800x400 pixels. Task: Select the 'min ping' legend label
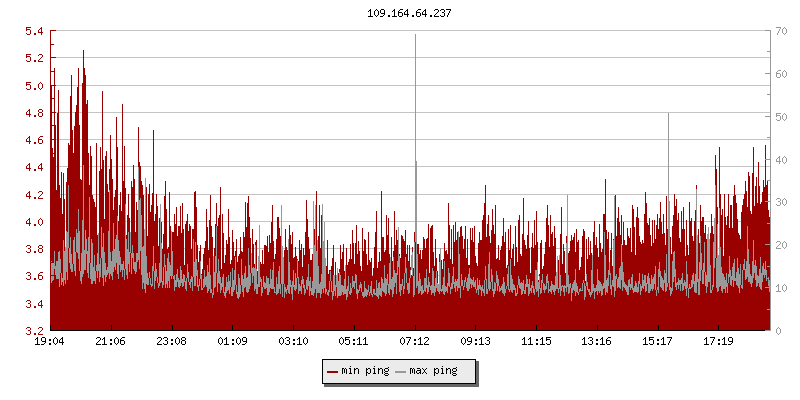(x=364, y=372)
